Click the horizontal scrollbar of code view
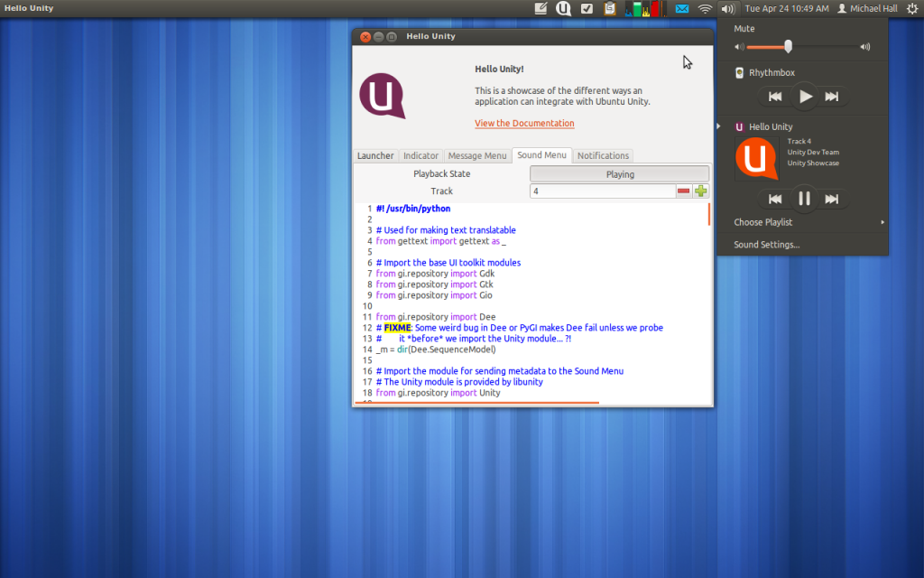924x578 pixels. [x=476, y=403]
